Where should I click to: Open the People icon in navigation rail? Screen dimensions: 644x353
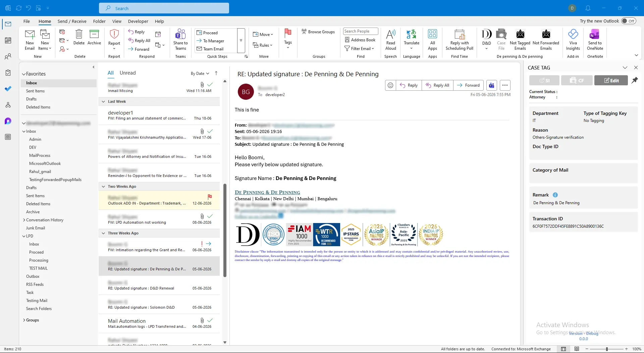click(8, 56)
